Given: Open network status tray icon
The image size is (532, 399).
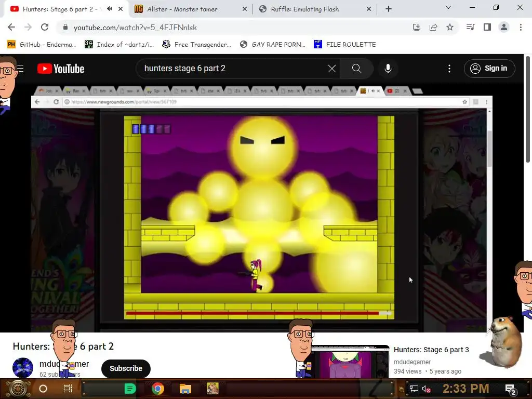Looking at the screenshot, I should 414,389.
